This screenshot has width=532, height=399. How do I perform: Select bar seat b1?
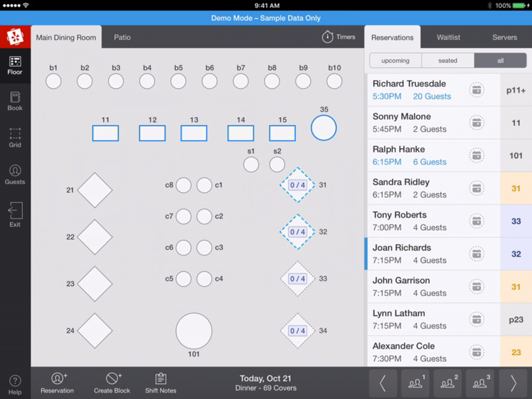pyautogui.click(x=53, y=82)
